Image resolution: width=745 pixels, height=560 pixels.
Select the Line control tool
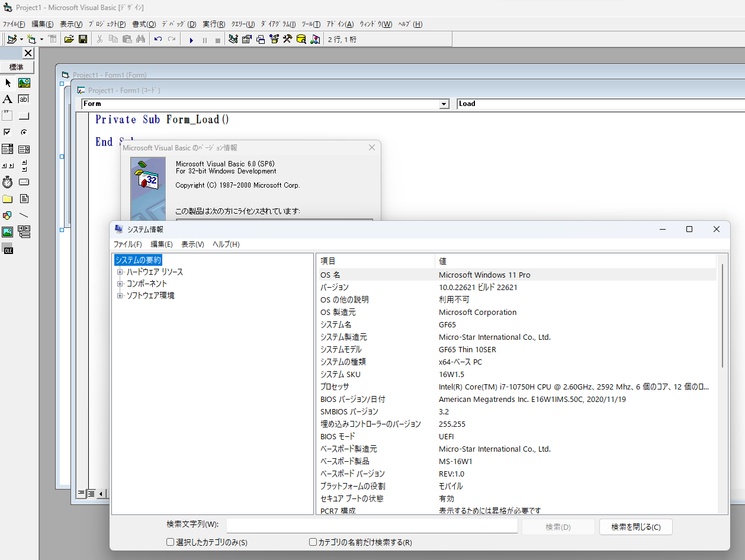(x=24, y=215)
